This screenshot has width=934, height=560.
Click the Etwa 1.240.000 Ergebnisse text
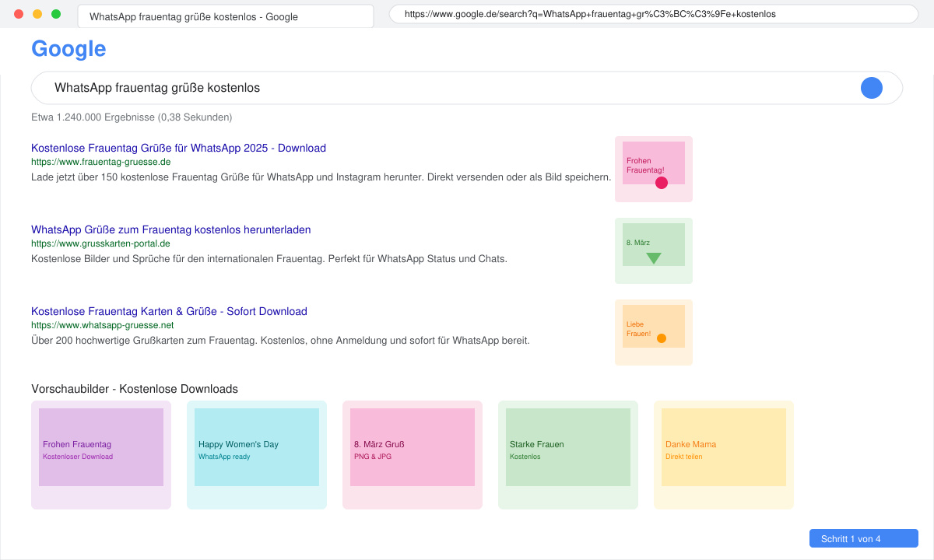132,117
